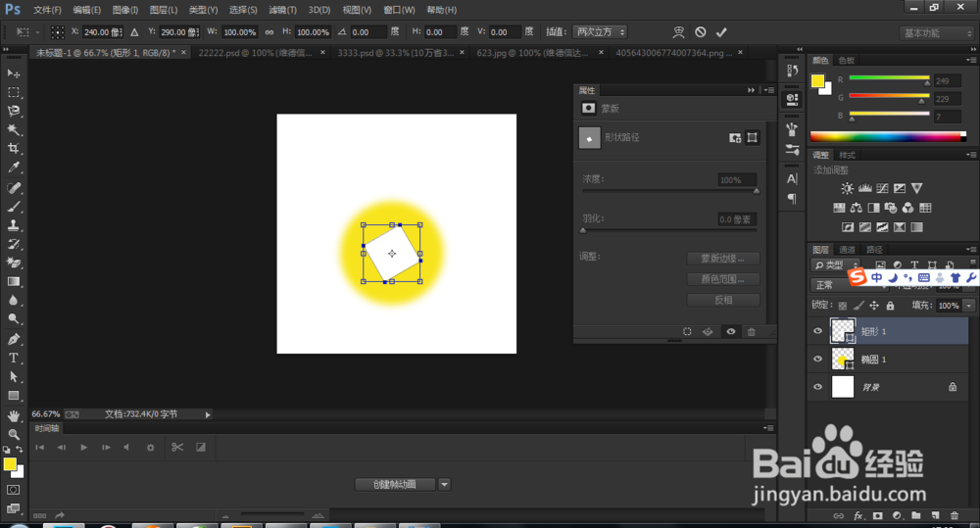Open the timeline panel flyout menu
Viewport: 980px width, 528px height.
pyautogui.click(x=768, y=428)
